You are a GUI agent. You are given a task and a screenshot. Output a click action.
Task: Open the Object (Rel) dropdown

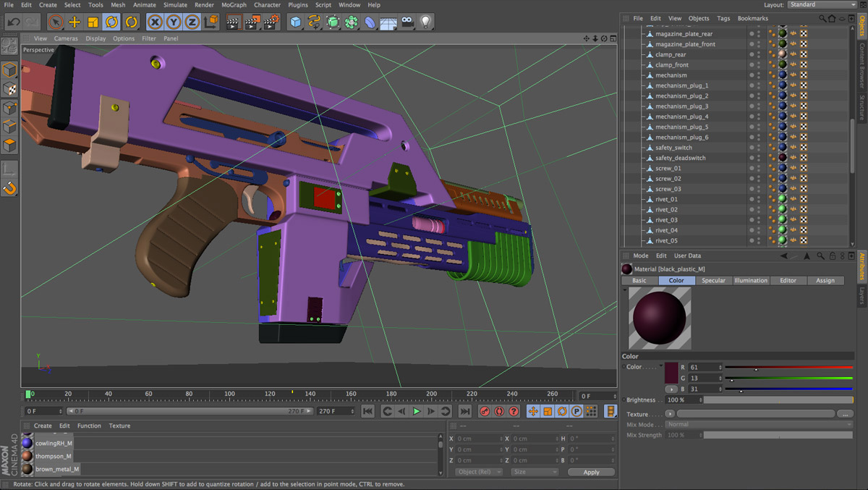tap(478, 472)
